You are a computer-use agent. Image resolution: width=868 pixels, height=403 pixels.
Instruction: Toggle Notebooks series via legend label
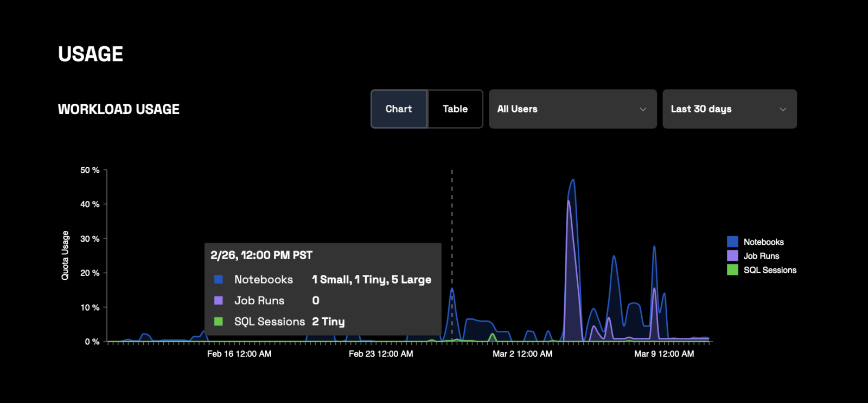point(763,242)
